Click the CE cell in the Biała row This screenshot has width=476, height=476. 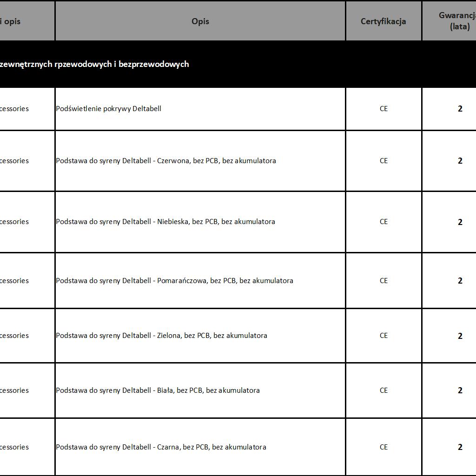pos(383,390)
